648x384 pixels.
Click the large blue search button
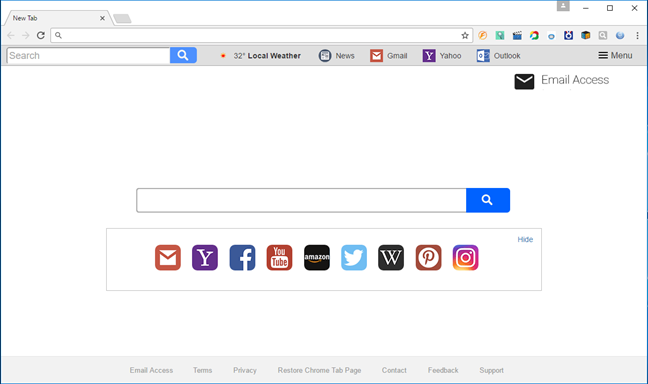(488, 200)
